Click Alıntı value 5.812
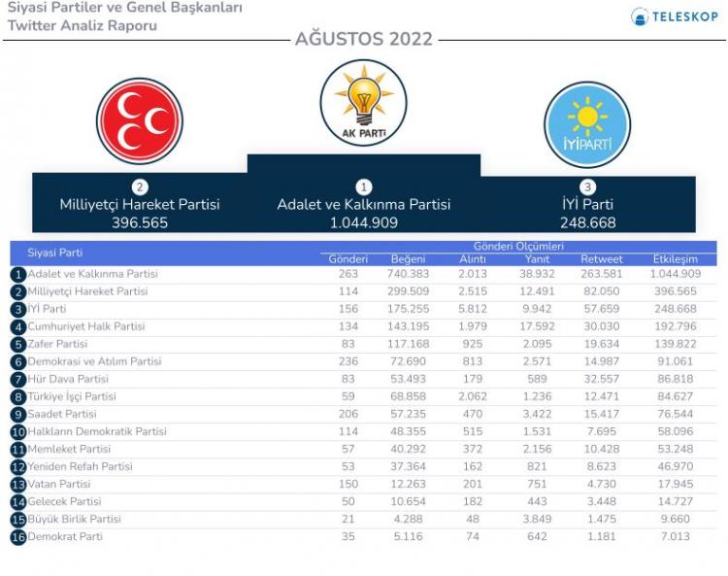The width and height of the screenshot is (728, 576). [x=473, y=309]
